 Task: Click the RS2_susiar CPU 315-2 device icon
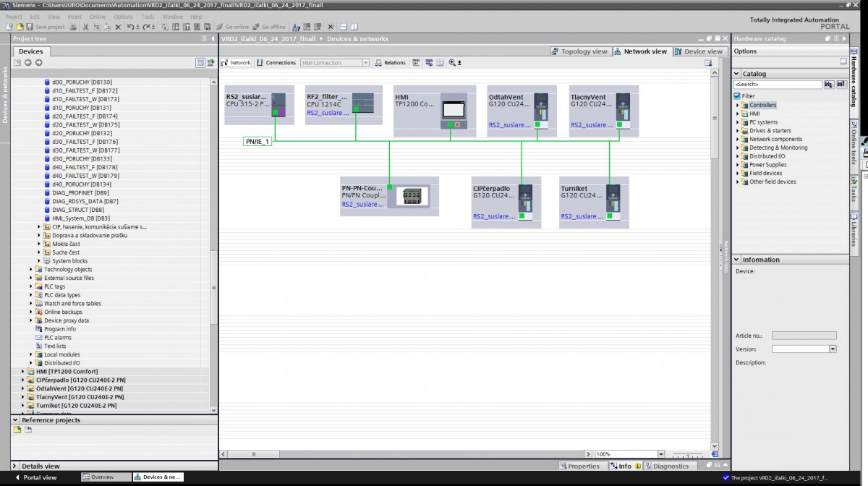278,106
